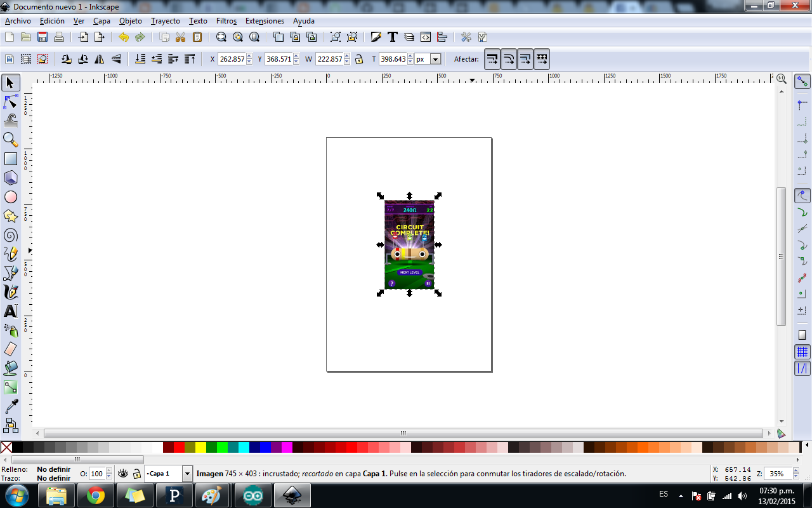
Task: Toggle scale rounded corners affect button
Action: [x=509, y=59]
